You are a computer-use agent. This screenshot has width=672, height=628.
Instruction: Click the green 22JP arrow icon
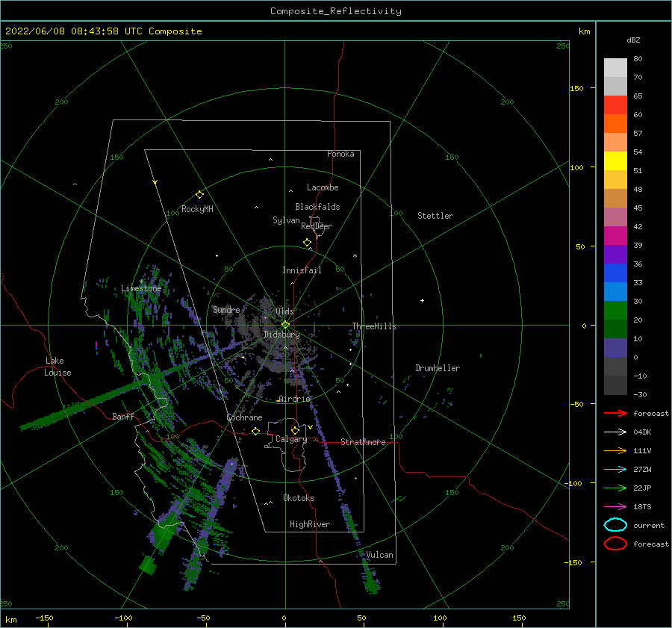[x=615, y=488]
